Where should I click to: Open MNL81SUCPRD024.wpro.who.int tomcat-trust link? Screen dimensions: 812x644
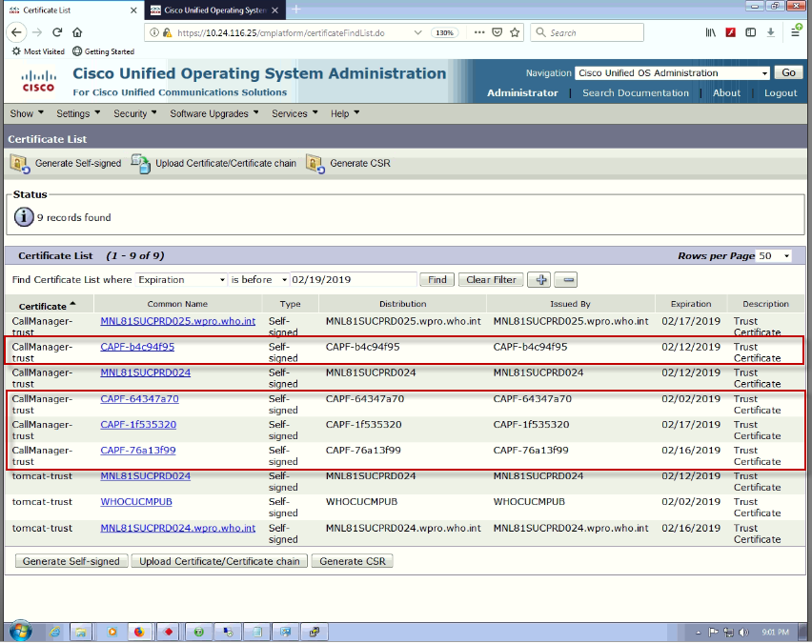pyautogui.click(x=177, y=529)
